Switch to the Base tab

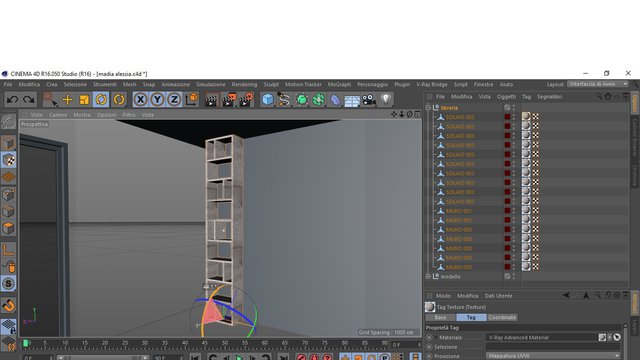[x=440, y=317]
